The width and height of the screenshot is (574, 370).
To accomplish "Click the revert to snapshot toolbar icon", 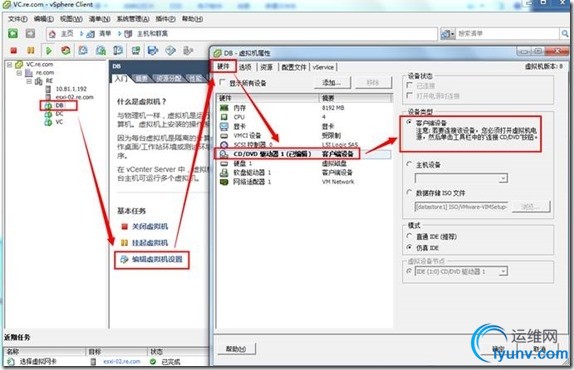I will 101,50.
